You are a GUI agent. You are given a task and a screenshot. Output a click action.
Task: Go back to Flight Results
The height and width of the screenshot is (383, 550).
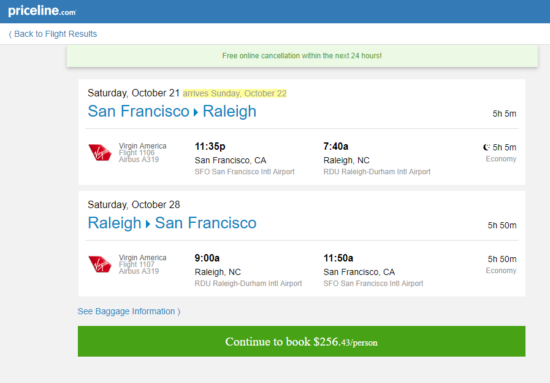[x=53, y=34]
